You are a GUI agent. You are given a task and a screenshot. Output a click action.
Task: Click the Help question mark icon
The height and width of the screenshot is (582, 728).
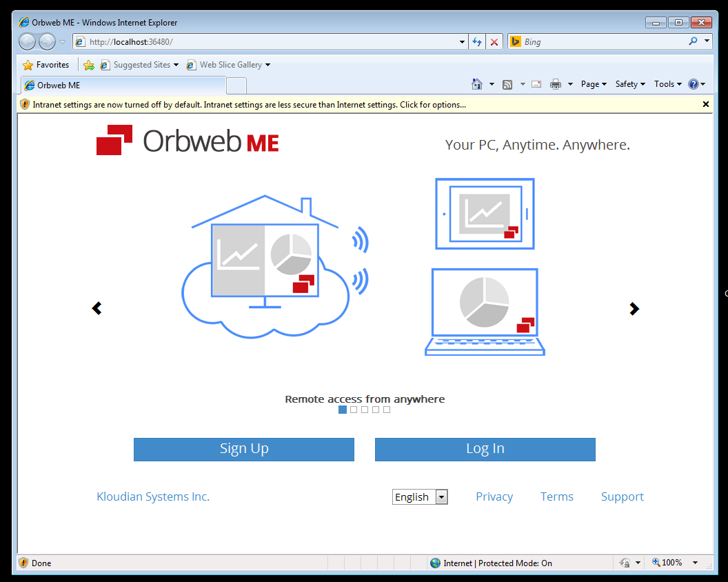[x=693, y=84]
